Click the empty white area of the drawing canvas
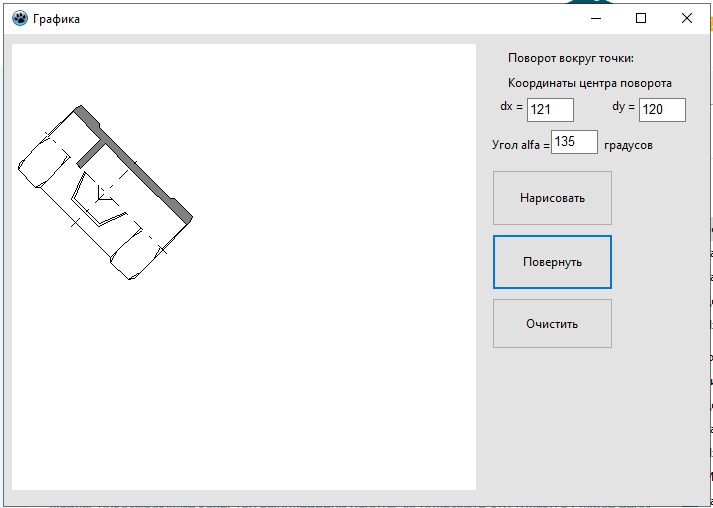 318,341
